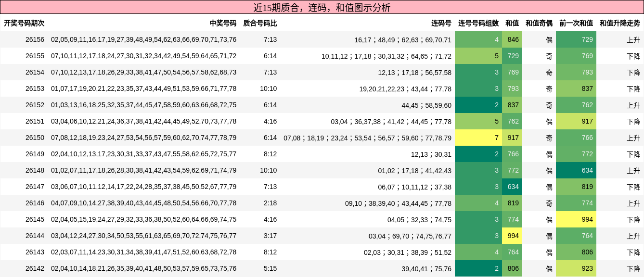Viewport: 644px width, 277px height.
Task: Click sum value 634 in row 26147
Action: [x=512, y=187]
